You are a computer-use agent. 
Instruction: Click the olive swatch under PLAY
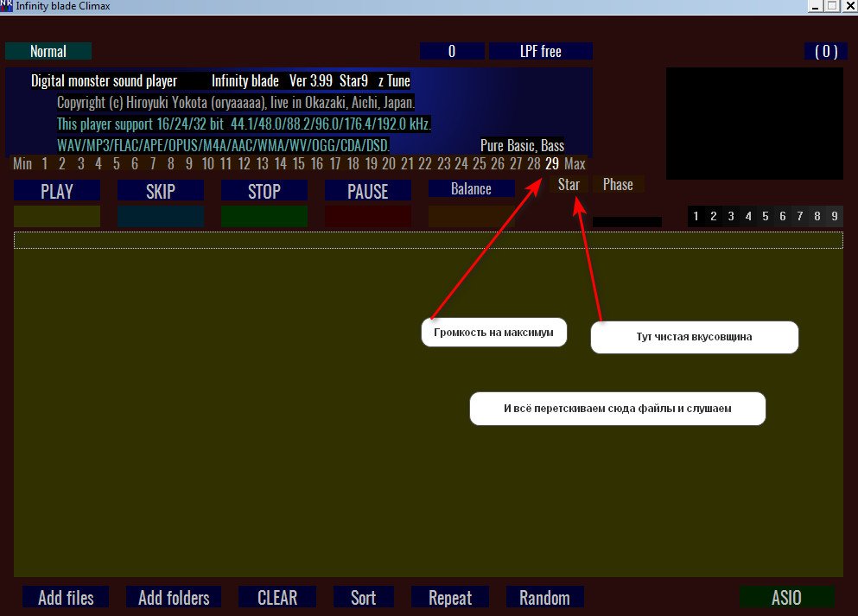pyautogui.click(x=57, y=216)
